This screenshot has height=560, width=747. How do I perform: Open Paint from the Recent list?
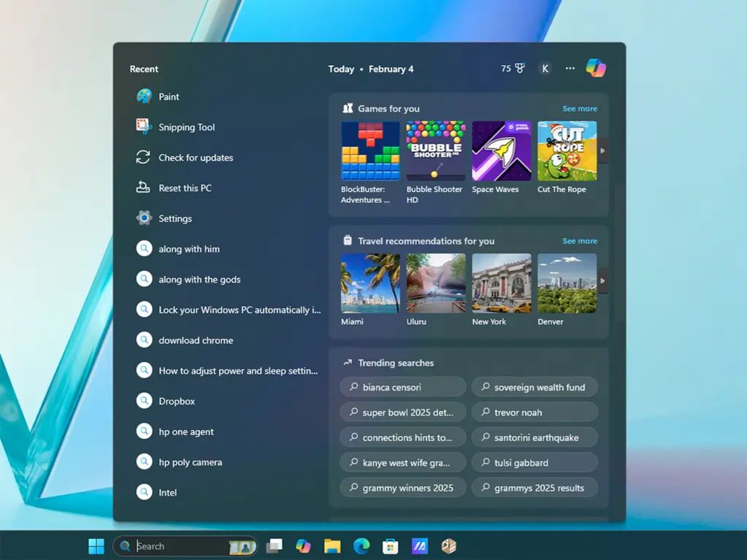point(169,96)
